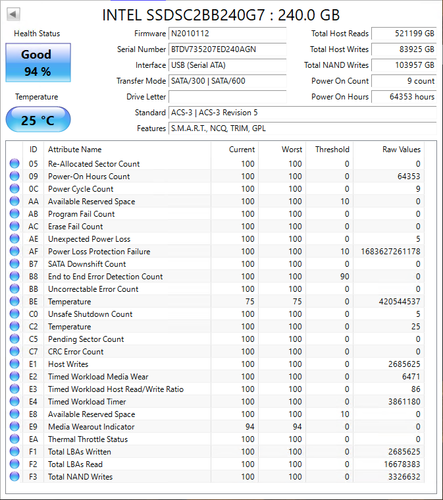Viewport: 443px width, 500px height.
Task: Click status orb for SATA Downshift Count
Action: tap(14, 264)
